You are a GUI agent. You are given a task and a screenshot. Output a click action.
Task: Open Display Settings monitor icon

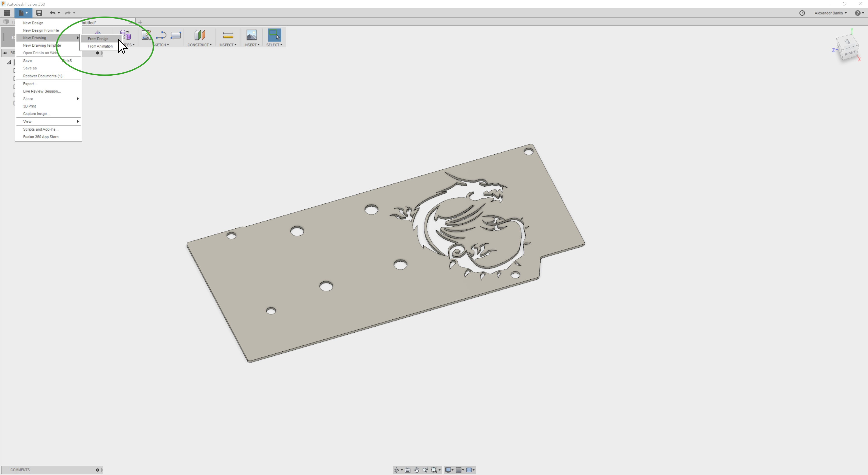coord(448,470)
